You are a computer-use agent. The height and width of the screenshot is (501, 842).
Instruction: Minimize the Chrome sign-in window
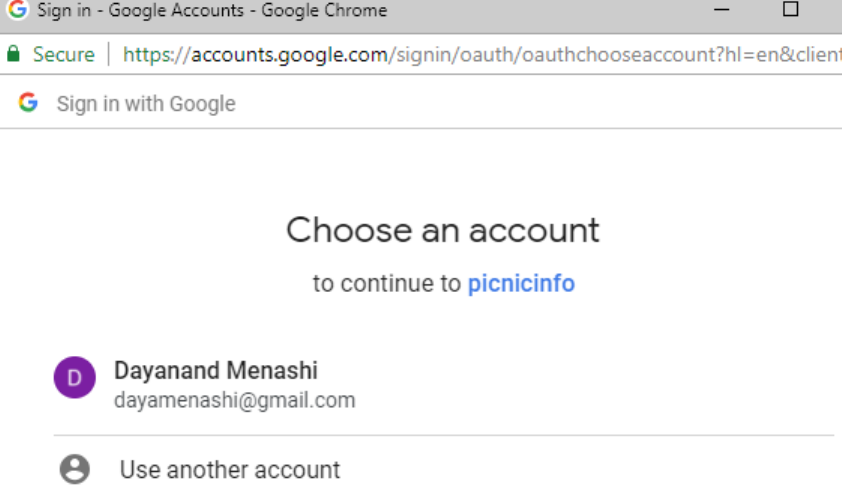coord(721,10)
